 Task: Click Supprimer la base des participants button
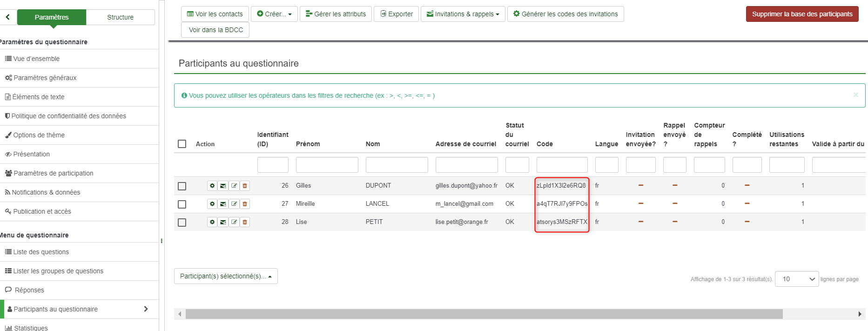click(x=802, y=14)
